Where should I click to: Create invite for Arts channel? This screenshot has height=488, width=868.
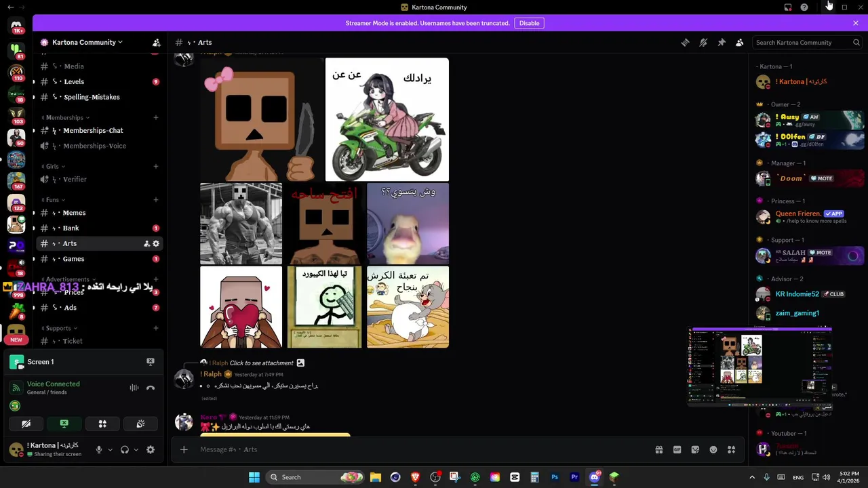(x=146, y=243)
